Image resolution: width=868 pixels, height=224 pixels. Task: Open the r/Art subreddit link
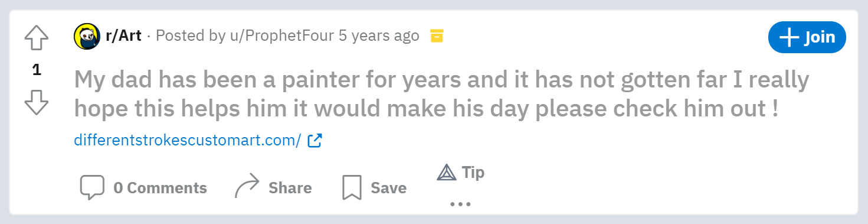(123, 36)
